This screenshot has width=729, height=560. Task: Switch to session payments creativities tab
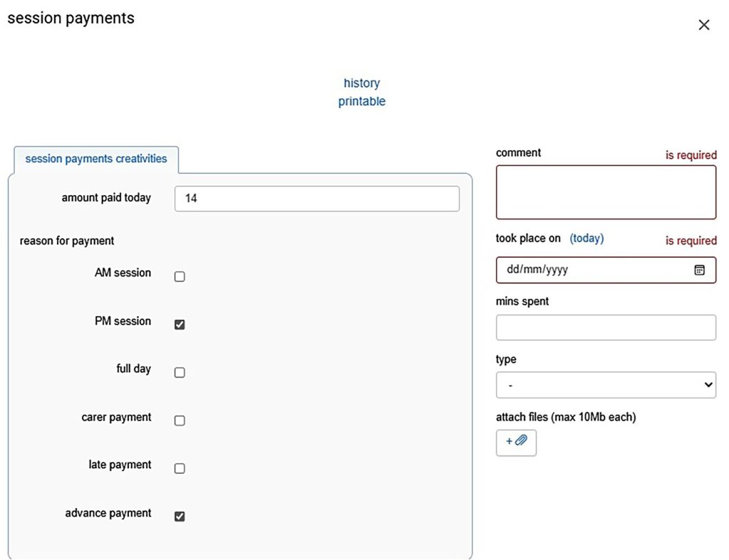coord(96,159)
